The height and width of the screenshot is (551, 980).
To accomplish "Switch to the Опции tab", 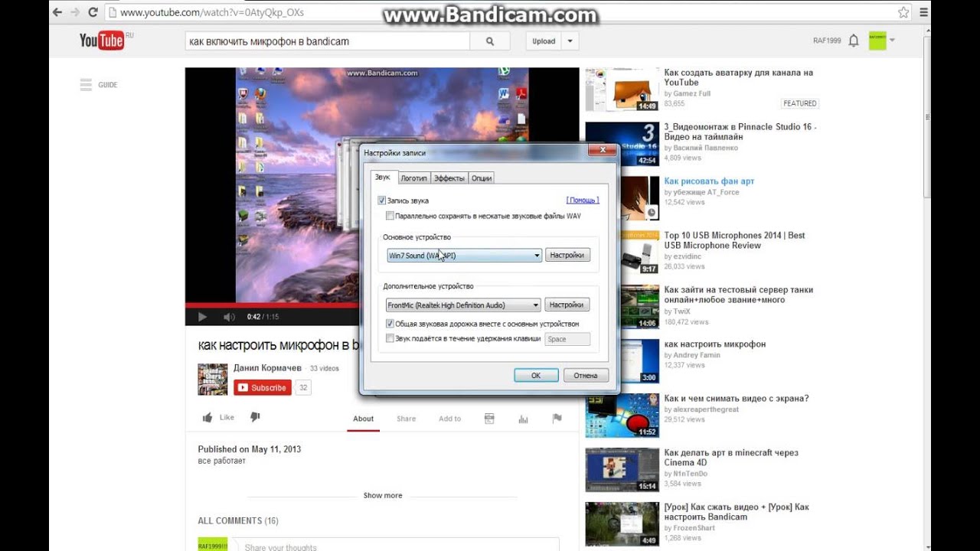I will (482, 178).
